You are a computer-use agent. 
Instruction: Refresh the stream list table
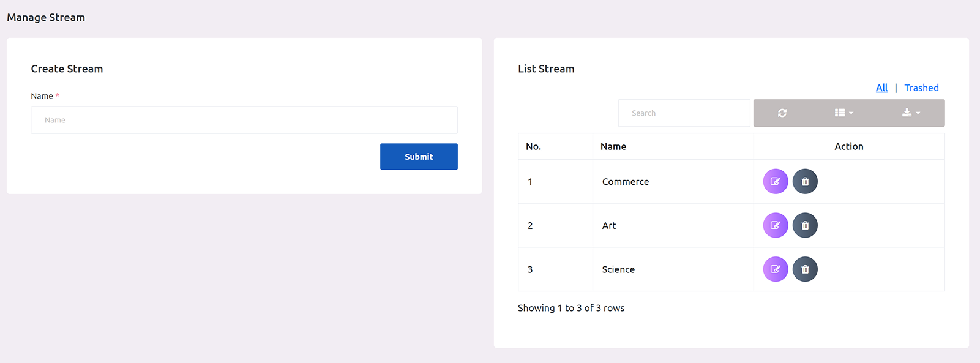782,113
